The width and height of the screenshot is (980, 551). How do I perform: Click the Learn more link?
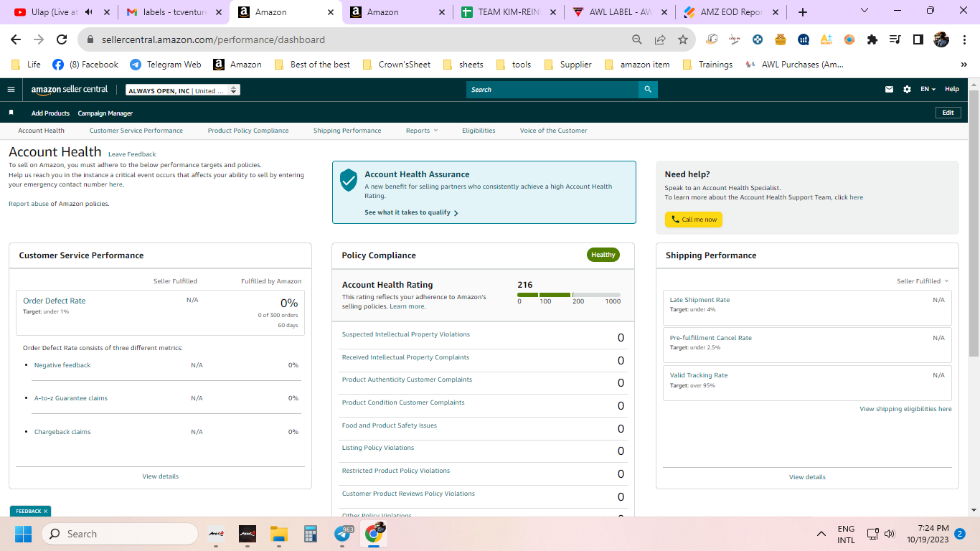[x=407, y=306]
